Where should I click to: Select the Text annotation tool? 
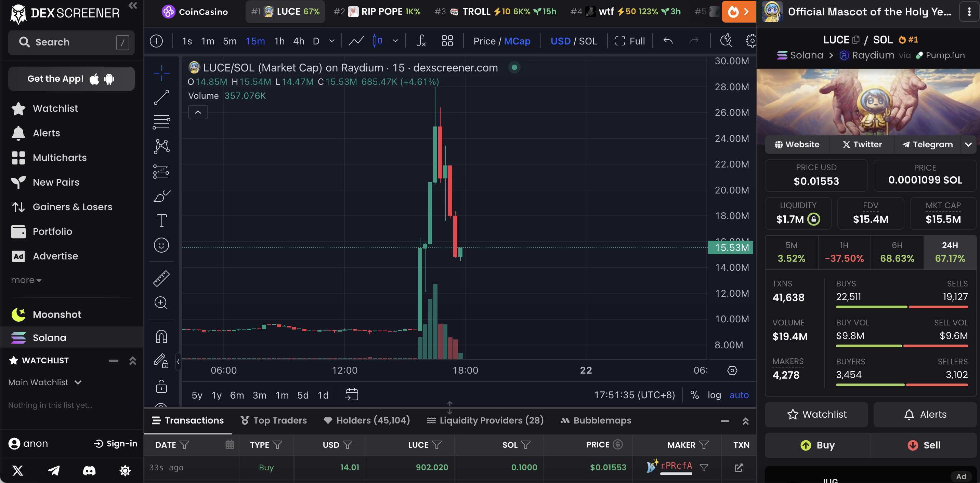click(x=162, y=220)
